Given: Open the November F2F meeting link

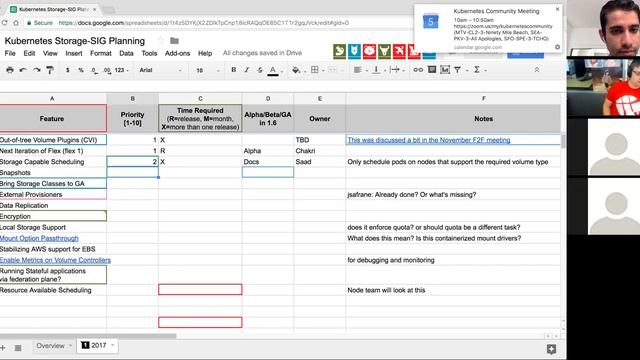Looking at the screenshot, I should point(429,140).
